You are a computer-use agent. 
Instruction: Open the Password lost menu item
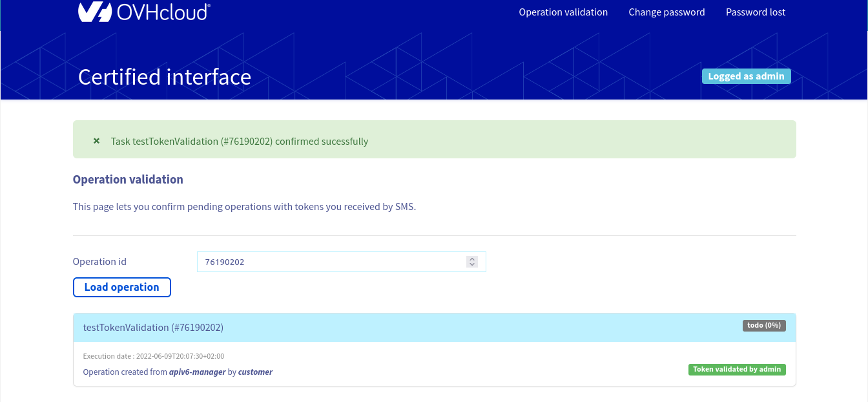pyautogui.click(x=756, y=12)
